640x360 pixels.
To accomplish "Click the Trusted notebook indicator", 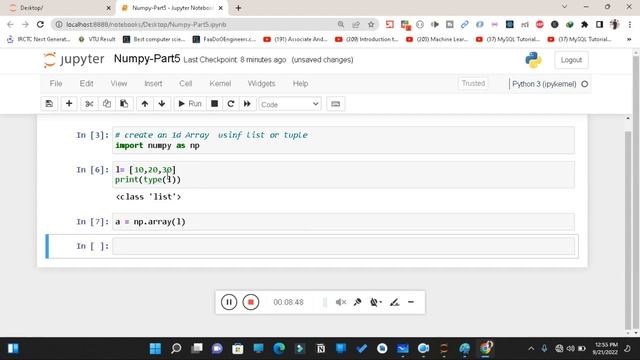I will pos(473,83).
